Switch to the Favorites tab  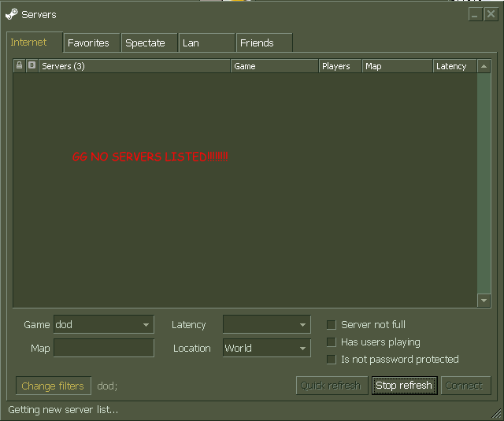coord(88,43)
